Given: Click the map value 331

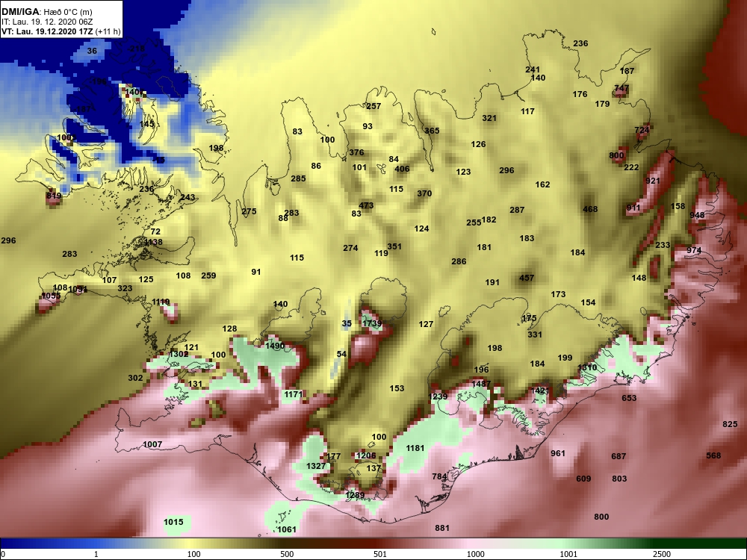Looking at the screenshot, I should 535,335.
